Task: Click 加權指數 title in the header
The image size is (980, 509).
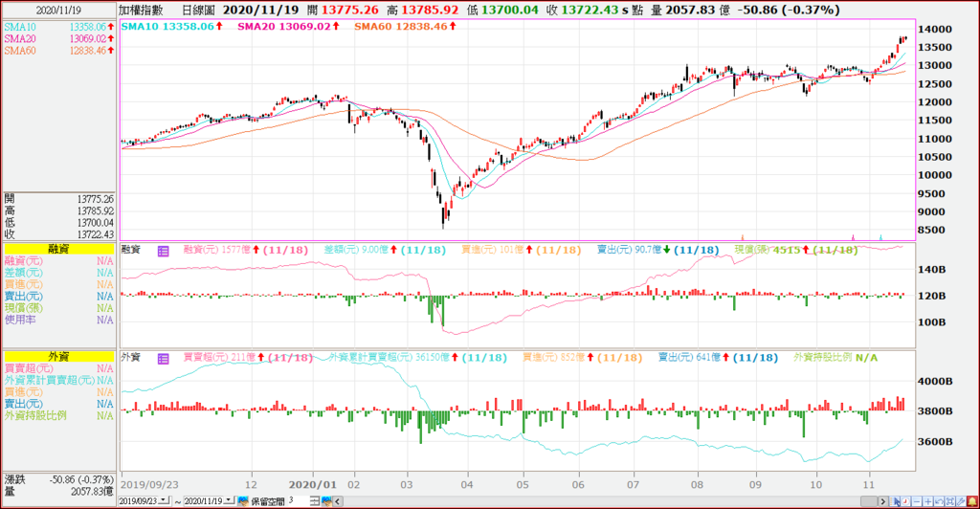Action: pos(141,10)
